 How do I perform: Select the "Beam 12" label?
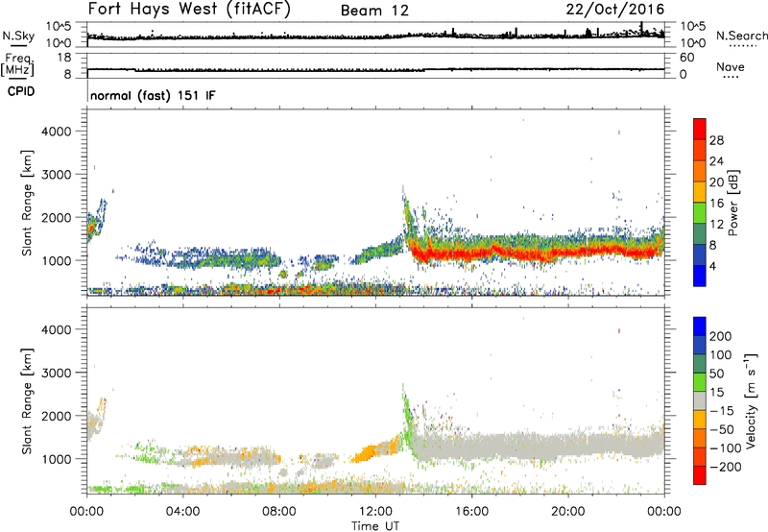coord(374,11)
